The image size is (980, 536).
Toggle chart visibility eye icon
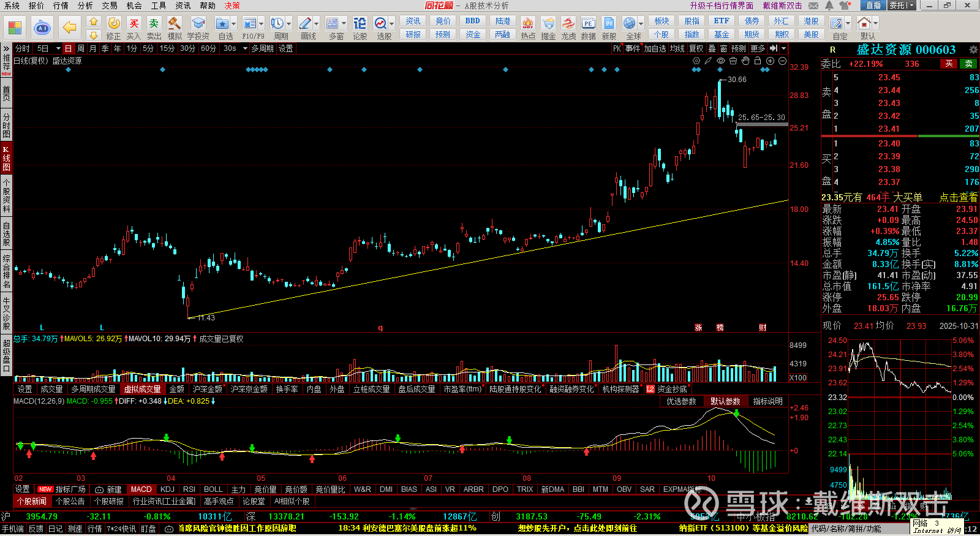tap(721, 61)
